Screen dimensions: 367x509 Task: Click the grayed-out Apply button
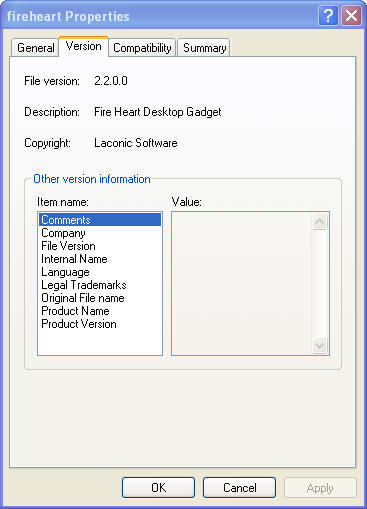[x=320, y=488]
